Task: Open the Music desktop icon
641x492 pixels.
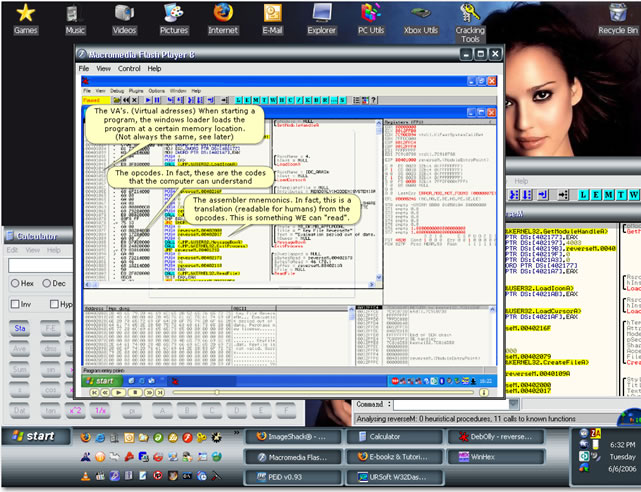Action: point(74,19)
